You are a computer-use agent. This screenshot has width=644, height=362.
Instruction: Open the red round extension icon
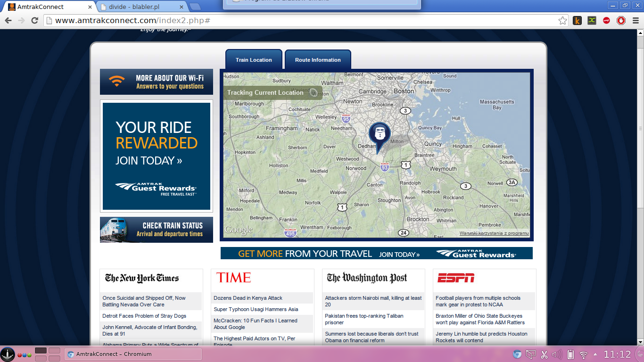click(x=606, y=20)
